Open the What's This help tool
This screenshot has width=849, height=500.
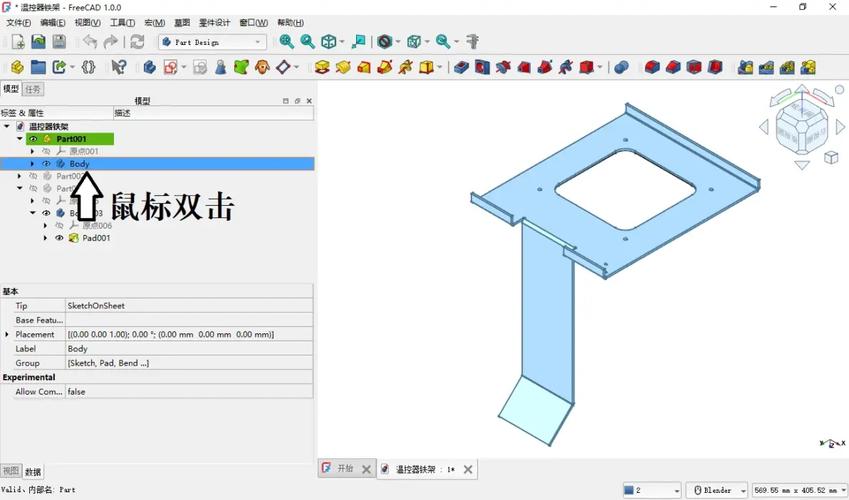(x=119, y=67)
